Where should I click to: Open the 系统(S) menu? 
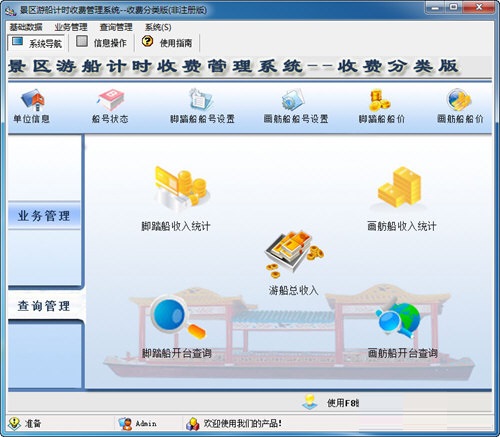tap(158, 27)
